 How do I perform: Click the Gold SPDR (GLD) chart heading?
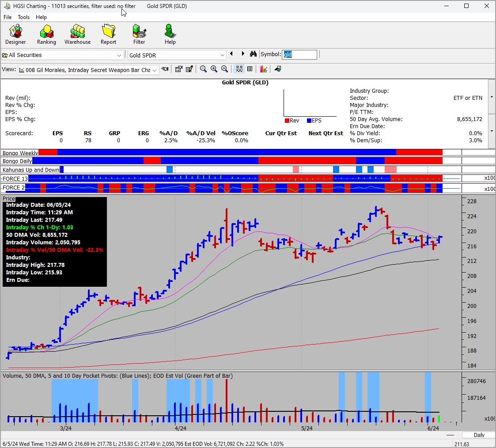(x=245, y=83)
